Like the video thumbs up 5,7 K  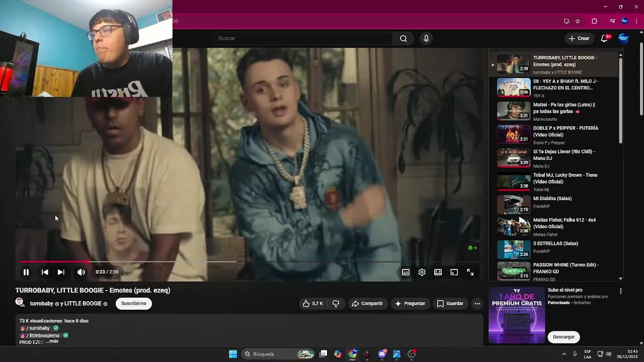pyautogui.click(x=313, y=304)
